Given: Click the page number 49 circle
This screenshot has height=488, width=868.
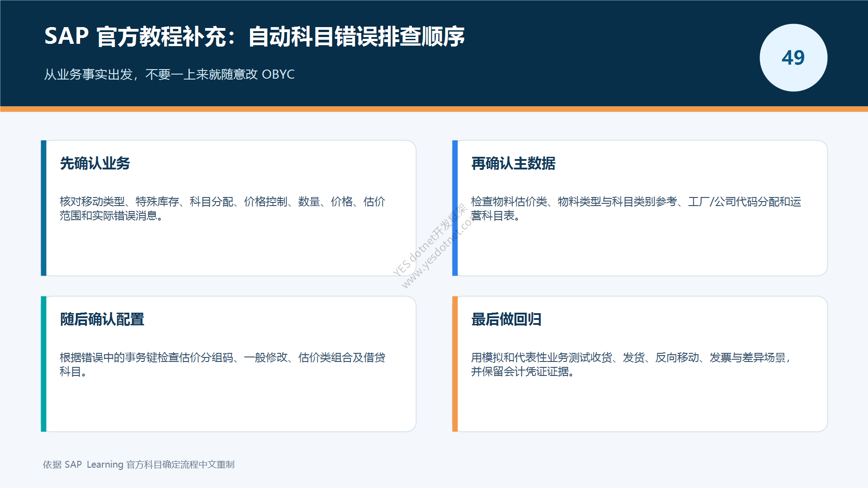Looking at the screenshot, I should pos(793,58).
